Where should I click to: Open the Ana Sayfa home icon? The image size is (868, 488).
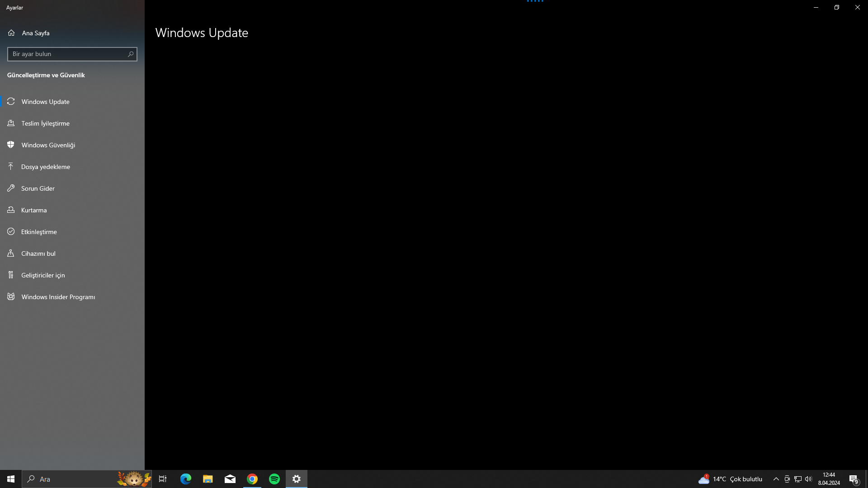[11, 33]
